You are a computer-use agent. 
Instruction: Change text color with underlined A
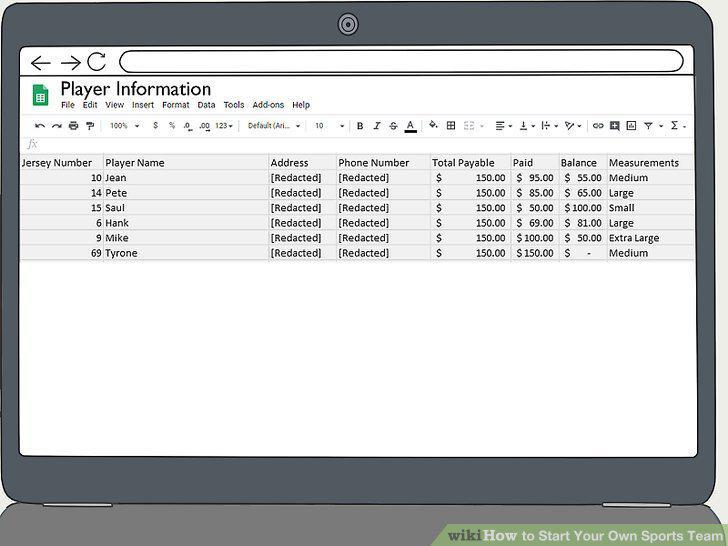[410, 126]
